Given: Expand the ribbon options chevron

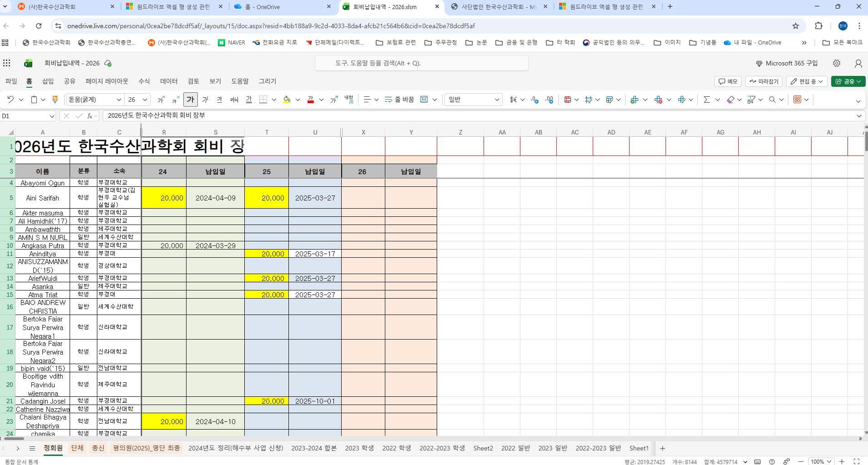Looking at the screenshot, I should click(x=858, y=101).
